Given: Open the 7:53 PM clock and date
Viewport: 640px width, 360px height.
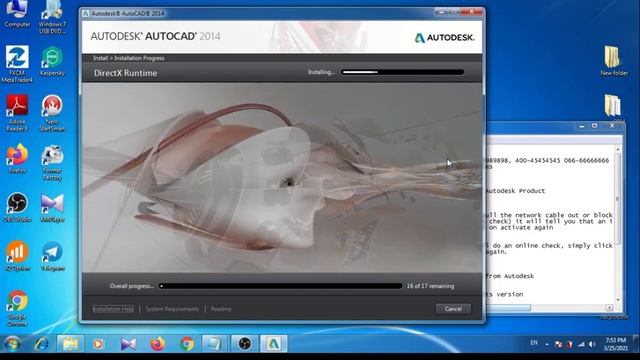Looking at the screenshot, I should point(616,344).
